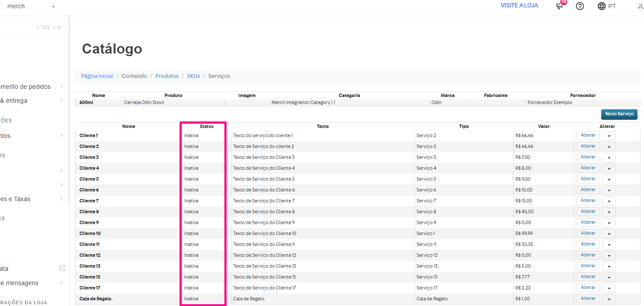Click the globe language icon

602,6
